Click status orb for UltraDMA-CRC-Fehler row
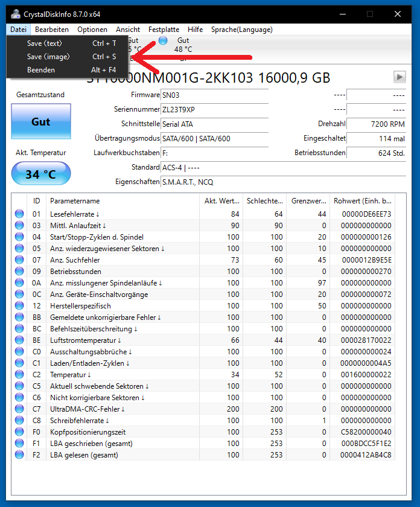This screenshot has width=420, height=507. (19, 409)
